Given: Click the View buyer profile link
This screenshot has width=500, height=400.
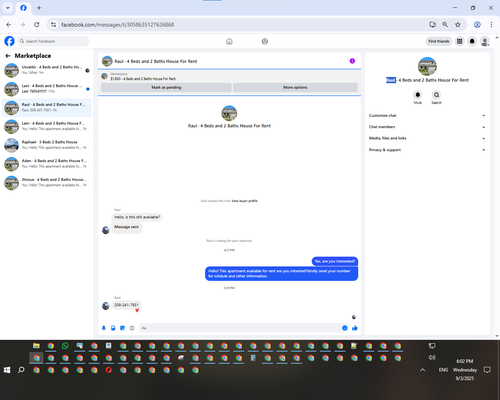Looking at the screenshot, I should pos(244,201).
